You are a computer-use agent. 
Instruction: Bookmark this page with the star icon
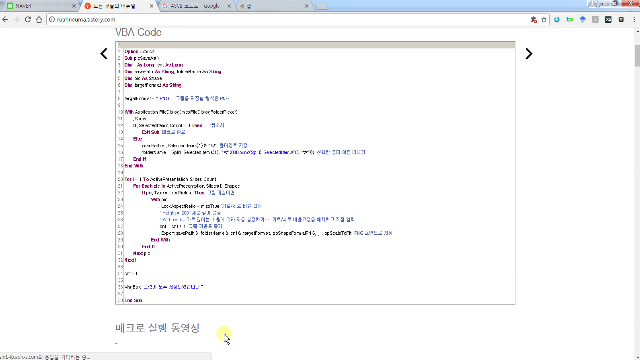pos(544,20)
